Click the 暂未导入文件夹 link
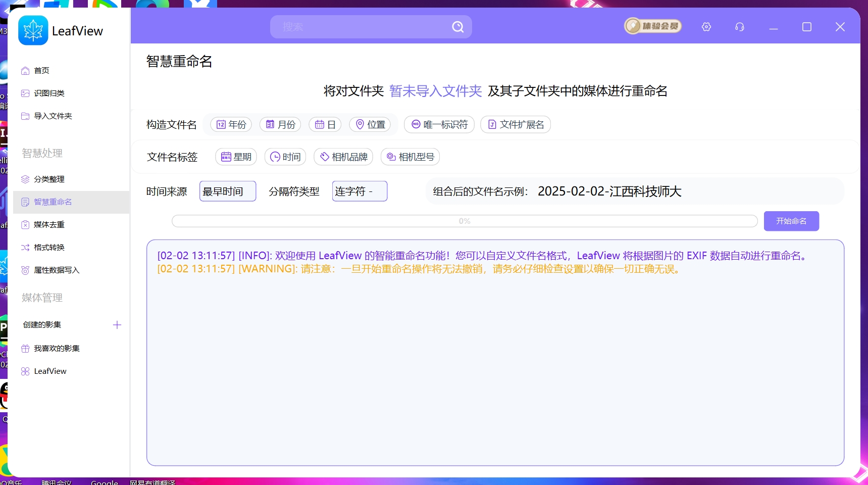Viewport: 868px width, 485px height. coord(436,91)
